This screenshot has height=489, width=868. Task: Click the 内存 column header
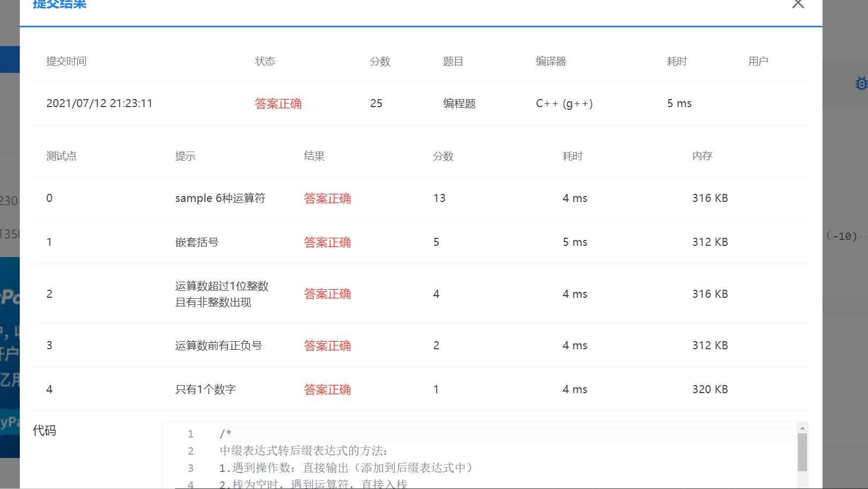[703, 156]
